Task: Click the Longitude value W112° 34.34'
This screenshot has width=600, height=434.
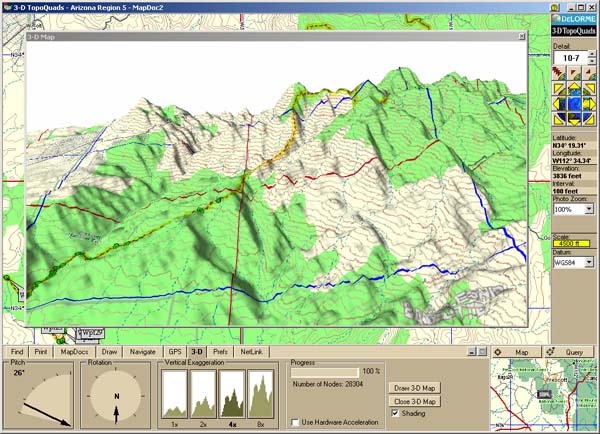Action: tap(572, 161)
